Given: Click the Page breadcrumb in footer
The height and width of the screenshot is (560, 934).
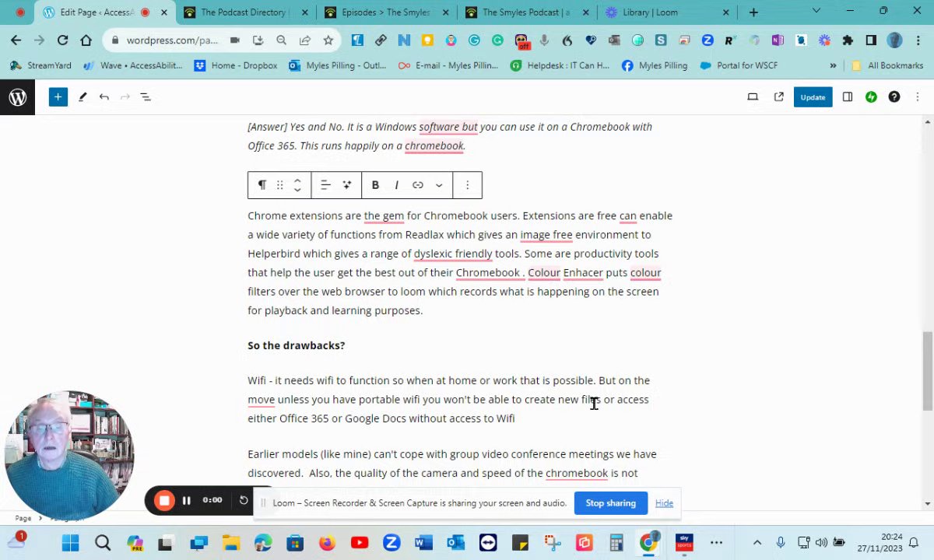Looking at the screenshot, I should click(x=23, y=518).
